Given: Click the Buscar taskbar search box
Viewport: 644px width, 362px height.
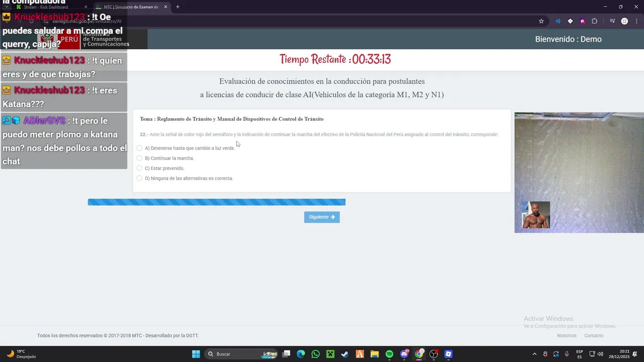Looking at the screenshot, I should [x=242, y=354].
